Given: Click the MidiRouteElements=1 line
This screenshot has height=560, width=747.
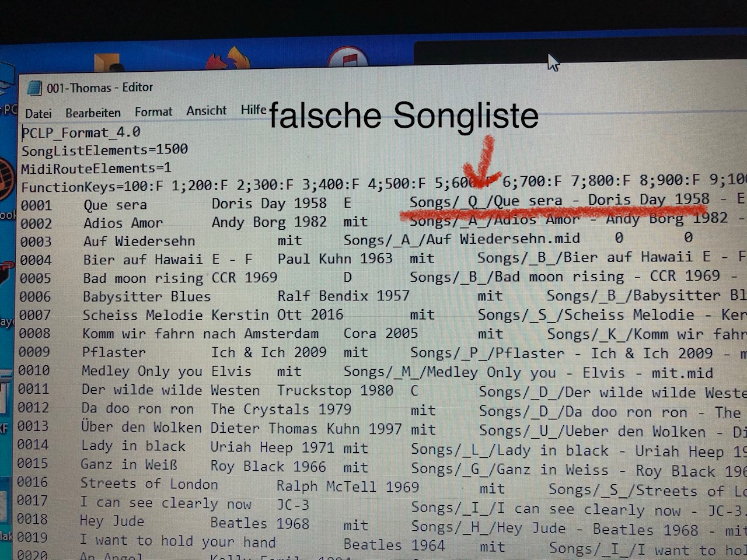Looking at the screenshot, I should (x=96, y=169).
